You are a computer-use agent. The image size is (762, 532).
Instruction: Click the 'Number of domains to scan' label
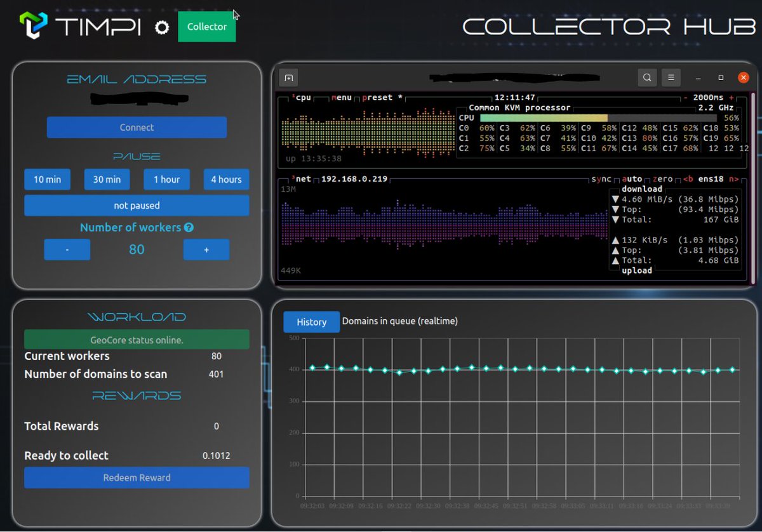(x=96, y=374)
